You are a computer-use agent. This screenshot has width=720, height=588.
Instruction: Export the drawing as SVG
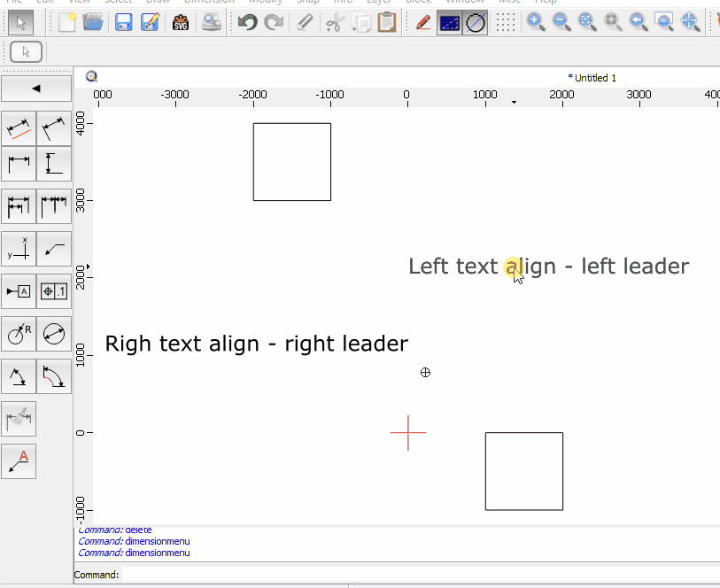click(181, 22)
